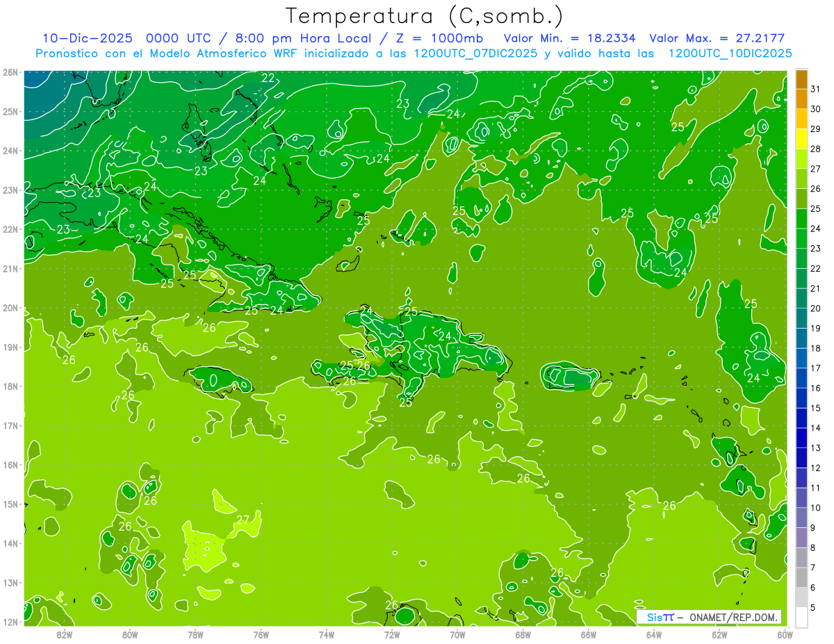834x644 pixels.
Task: Click the 60W longitude axis label
Action: (785, 634)
